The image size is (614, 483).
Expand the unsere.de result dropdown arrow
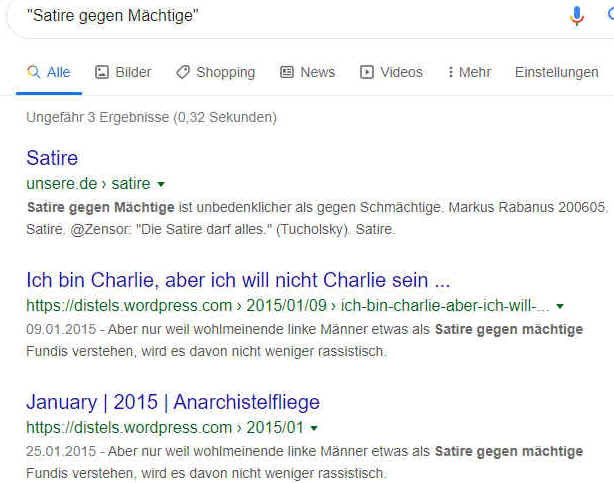click(x=161, y=184)
